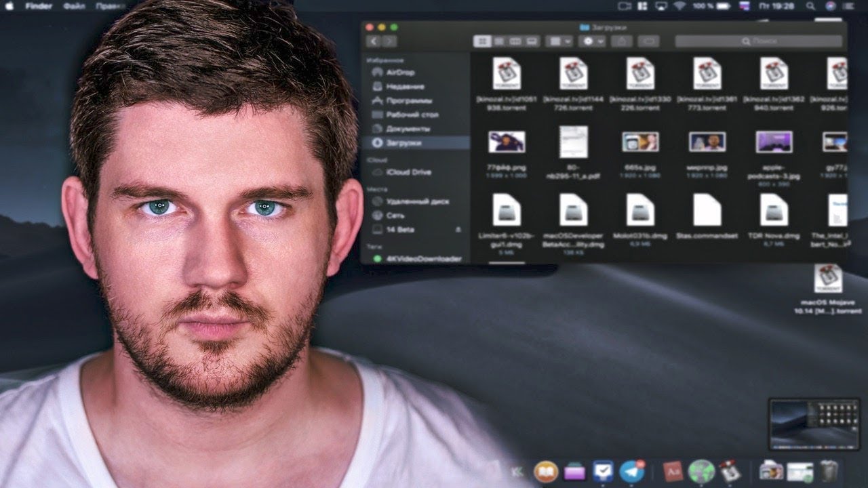Click the clock showing Пт 19:28

coord(776,5)
